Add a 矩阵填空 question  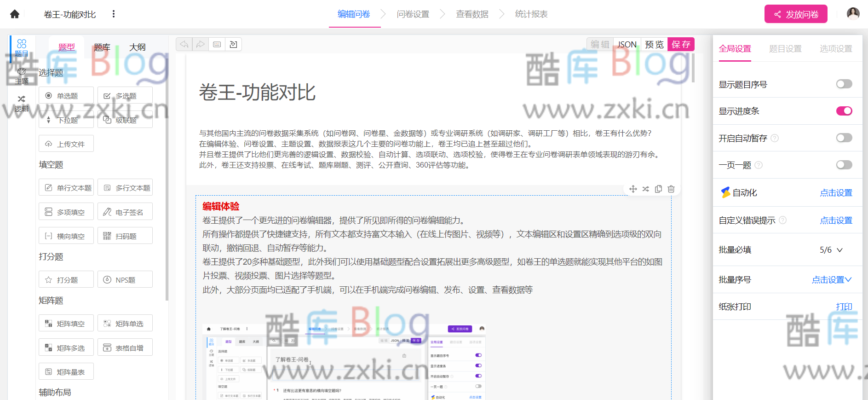[x=66, y=324]
